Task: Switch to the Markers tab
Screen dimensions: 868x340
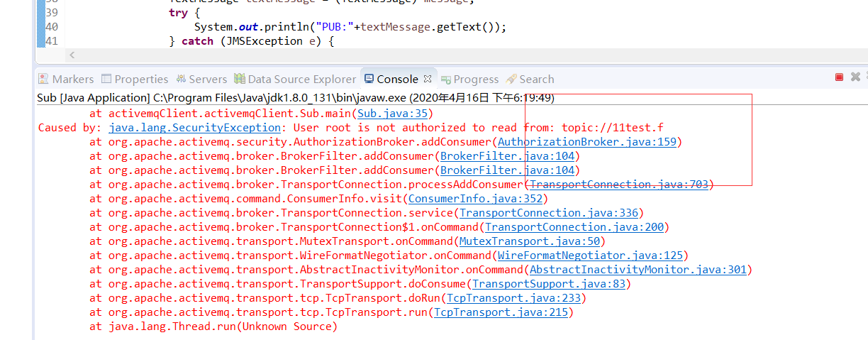Action: coord(66,79)
